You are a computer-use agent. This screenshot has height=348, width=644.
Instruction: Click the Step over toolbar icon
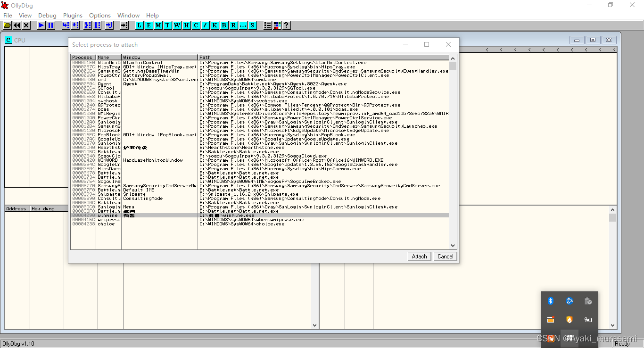click(x=75, y=25)
